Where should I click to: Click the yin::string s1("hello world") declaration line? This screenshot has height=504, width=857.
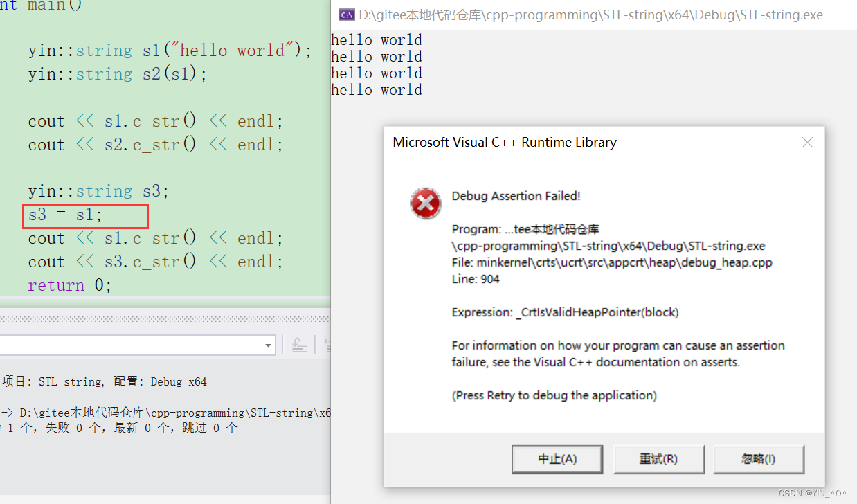point(166,50)
